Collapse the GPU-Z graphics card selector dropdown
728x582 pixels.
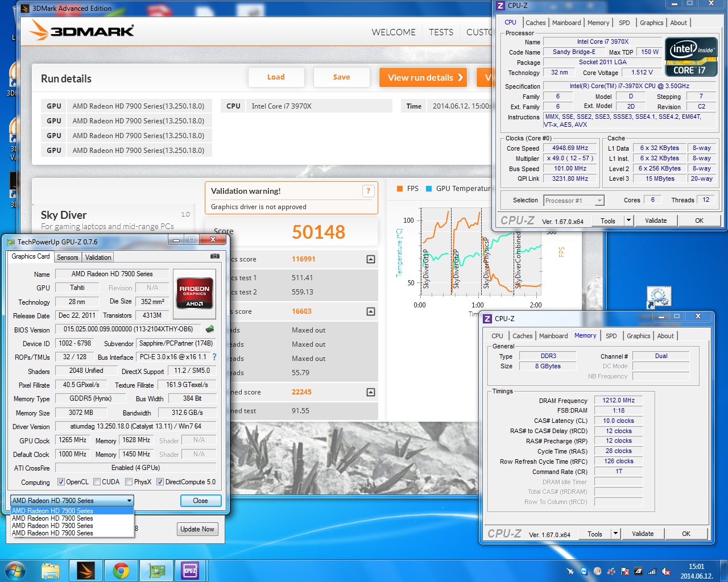(x=129, y=501)
